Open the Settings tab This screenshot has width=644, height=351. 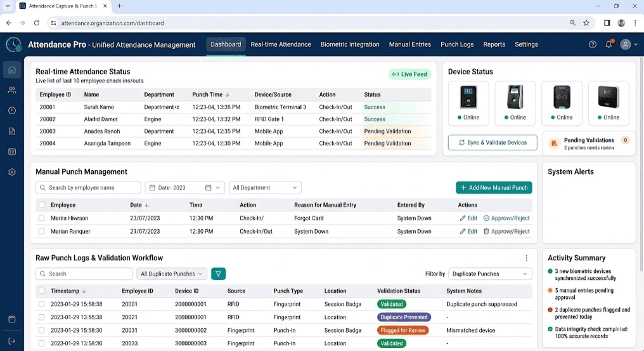coord(526,44)
